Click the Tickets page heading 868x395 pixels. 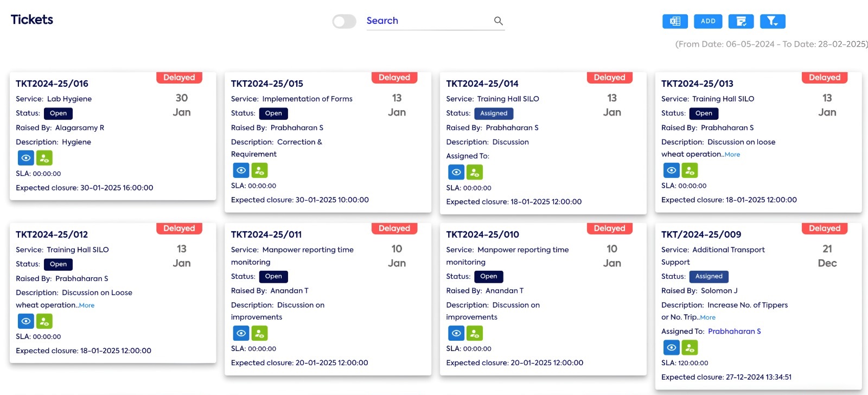click(x=32, y=20)
